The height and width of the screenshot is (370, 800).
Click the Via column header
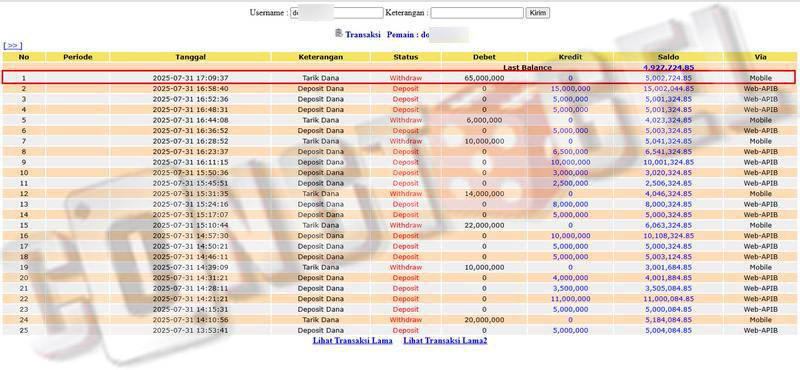(760, 57)
